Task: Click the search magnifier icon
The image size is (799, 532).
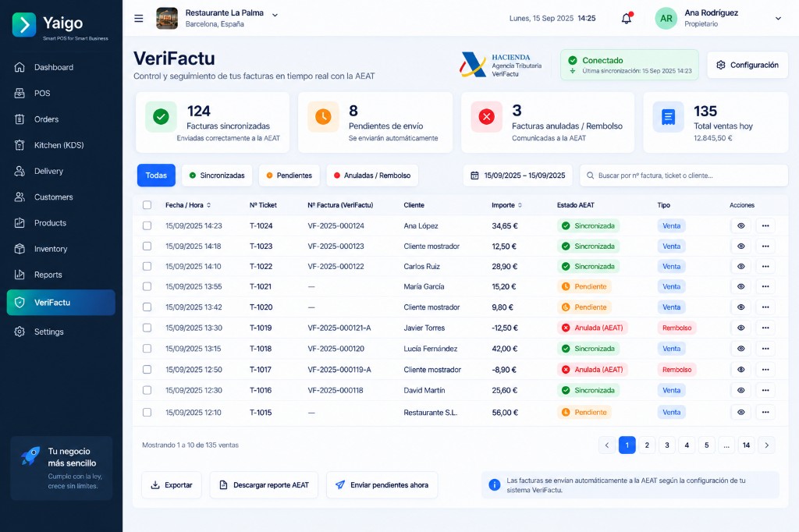Action: pos(590,176)
